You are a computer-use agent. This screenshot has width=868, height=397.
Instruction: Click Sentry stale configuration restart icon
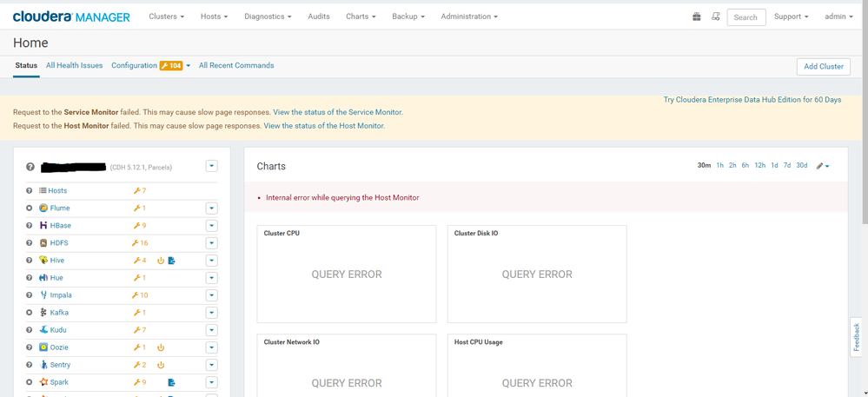pyautogui.click(x=161, y=365)
